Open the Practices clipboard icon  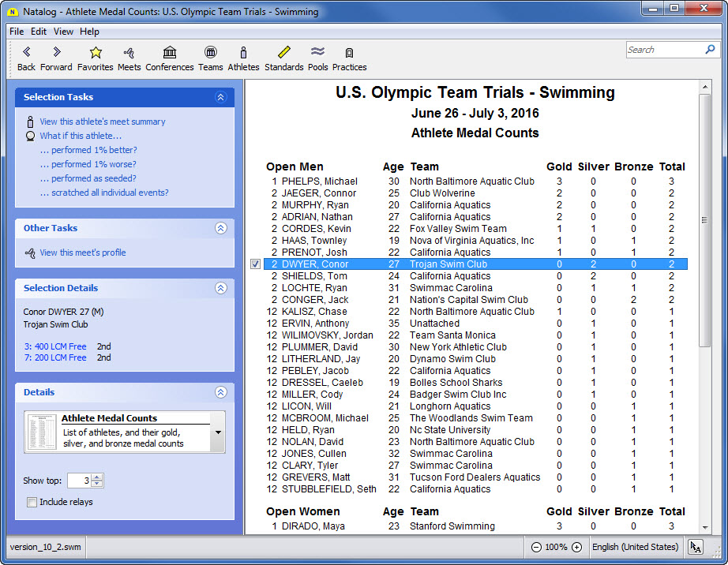tap(349, 53)
